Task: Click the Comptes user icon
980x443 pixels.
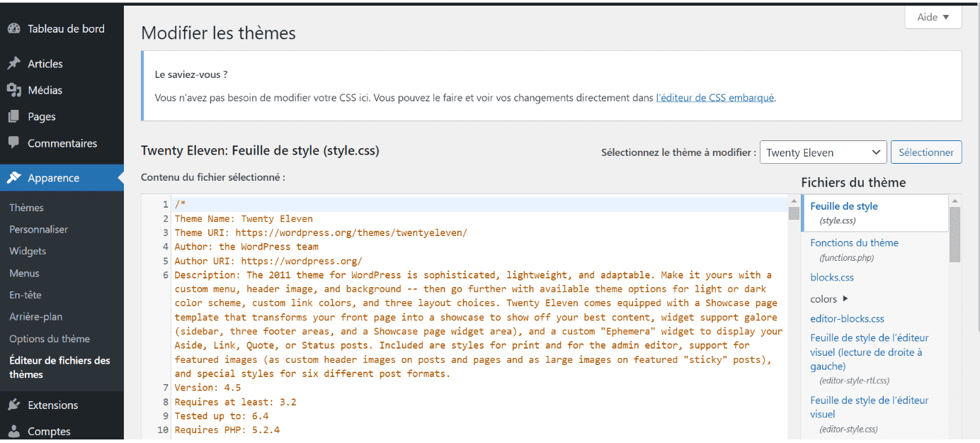Action: [13, 432]
